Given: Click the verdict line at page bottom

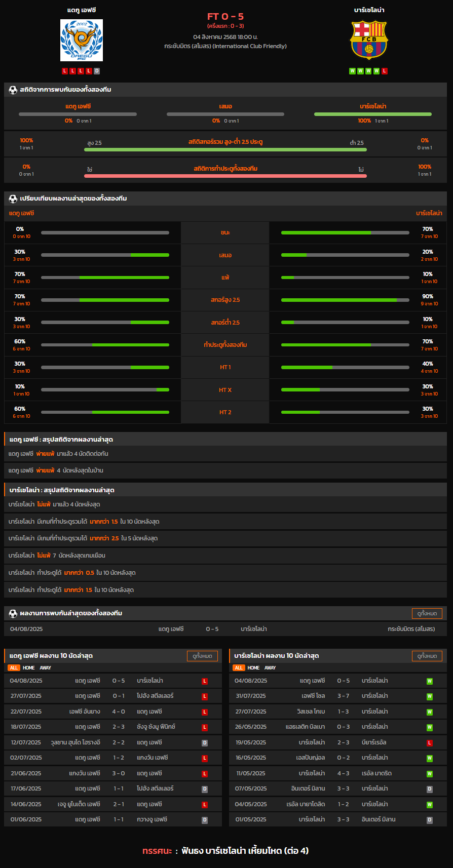Looking at the screenshot, I should (x=225, y=851).
